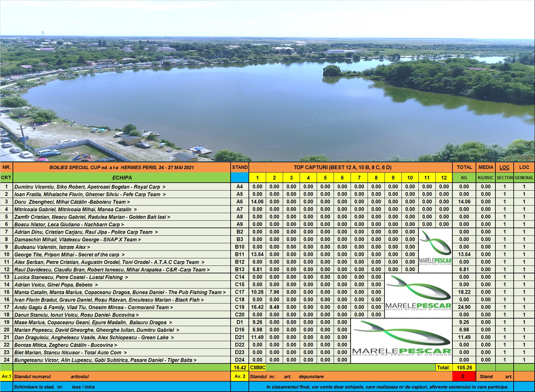This screenshot has height=392, width=535.
Task: Select the Total Auto Com team cell
Action: (x=122, y=352)
